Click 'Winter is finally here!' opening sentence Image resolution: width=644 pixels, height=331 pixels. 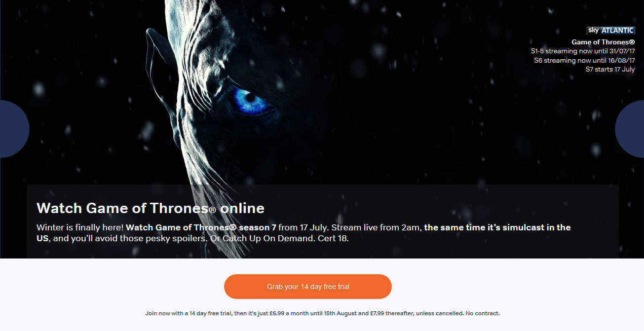(x=80, y=227)
